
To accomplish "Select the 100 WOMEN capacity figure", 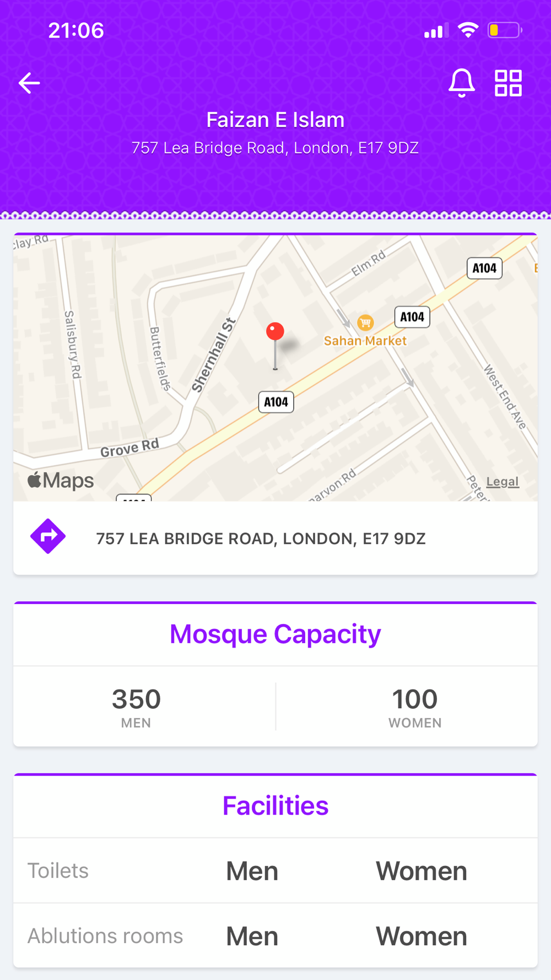I will click(x=415, y=707).
